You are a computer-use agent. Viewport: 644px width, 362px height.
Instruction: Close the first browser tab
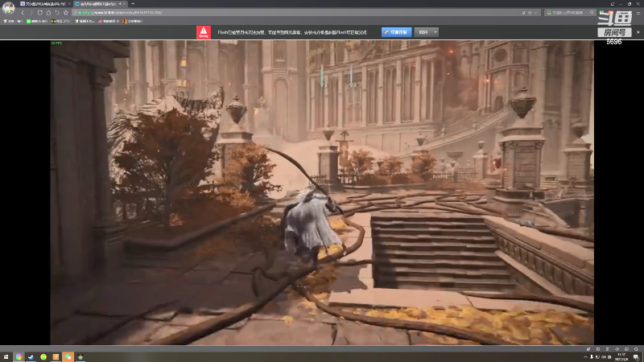click(x=69, y=4)
